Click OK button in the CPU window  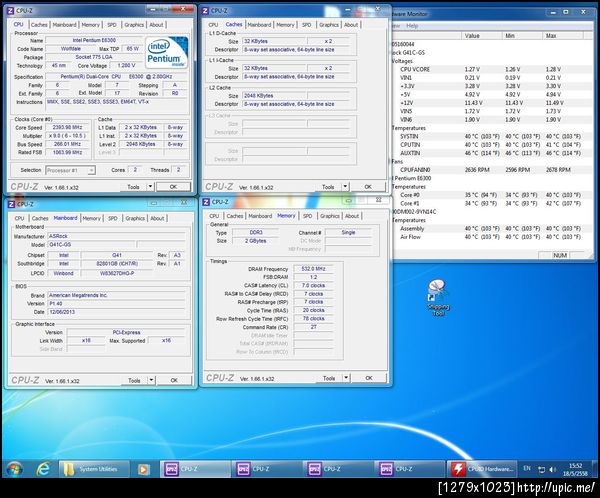tap(173, 187)
